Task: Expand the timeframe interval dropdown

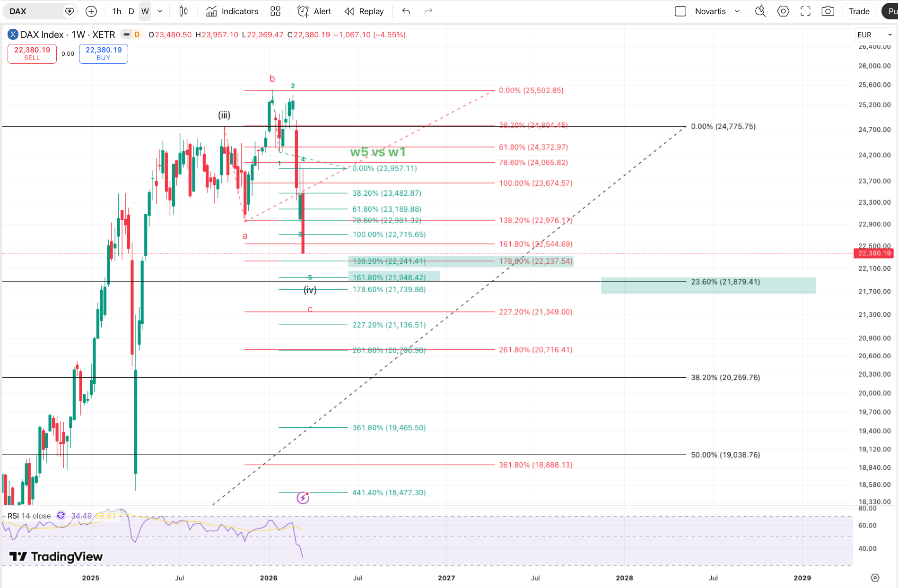Action: coord(160,11)
